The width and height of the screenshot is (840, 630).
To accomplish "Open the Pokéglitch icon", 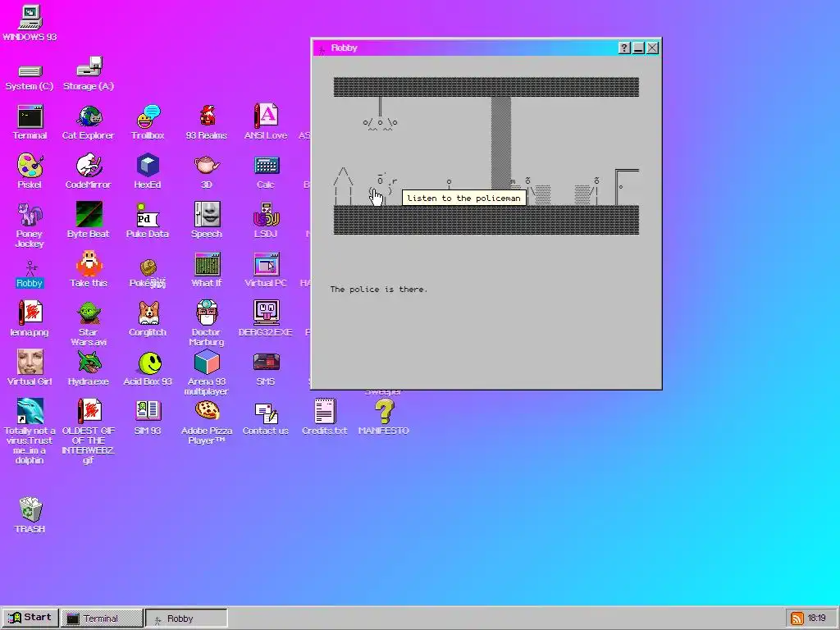I will tap(148, 272).
